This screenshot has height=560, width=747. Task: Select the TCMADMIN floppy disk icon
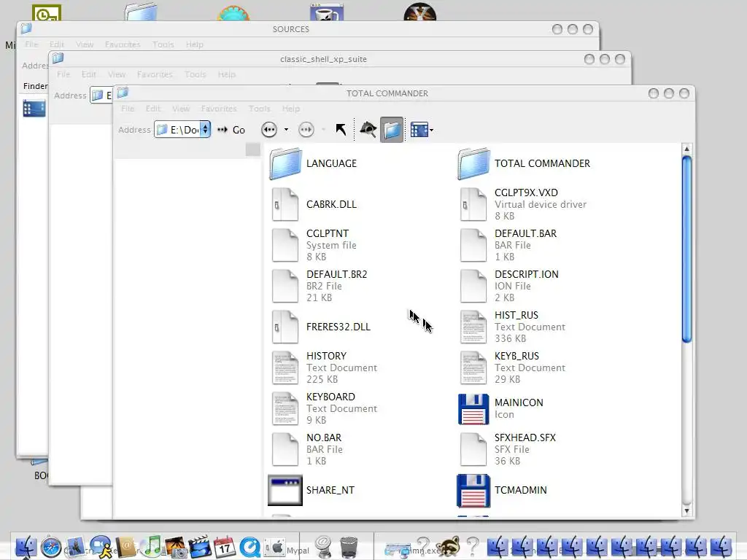(473, 491)
